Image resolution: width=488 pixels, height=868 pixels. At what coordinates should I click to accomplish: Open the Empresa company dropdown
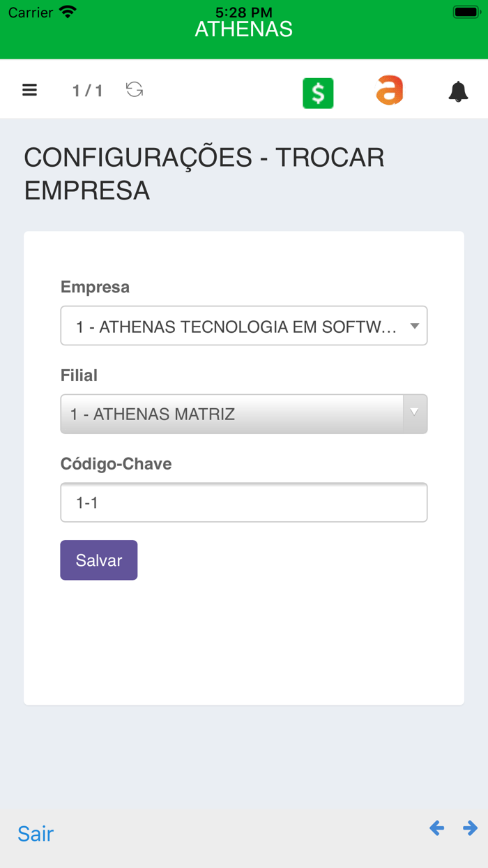click(x=244, y=325)
